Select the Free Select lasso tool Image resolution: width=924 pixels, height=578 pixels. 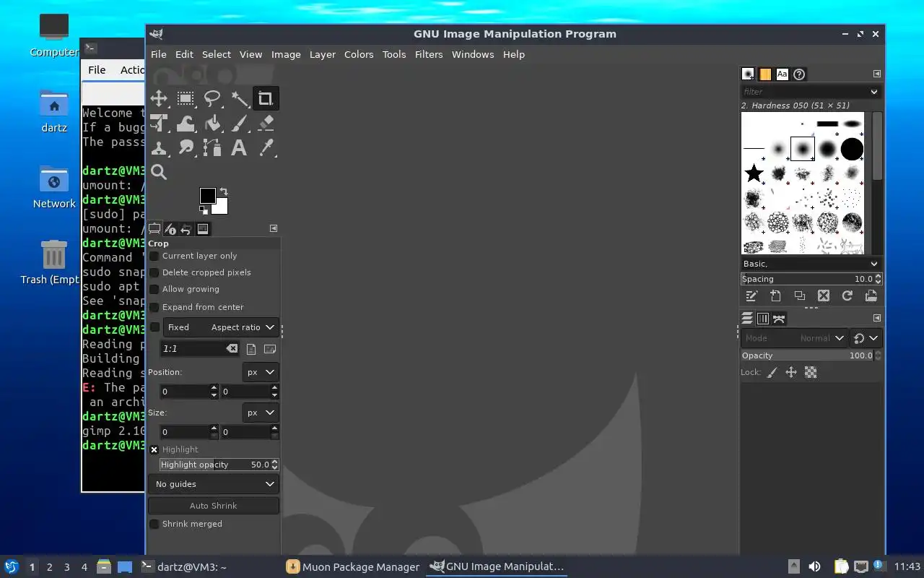coord(212,98)
